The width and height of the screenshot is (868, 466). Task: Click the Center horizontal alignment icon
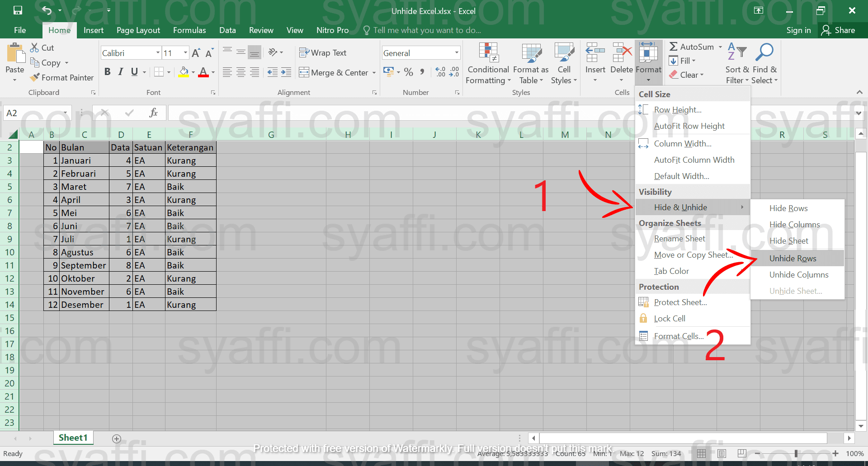point(241,72)
